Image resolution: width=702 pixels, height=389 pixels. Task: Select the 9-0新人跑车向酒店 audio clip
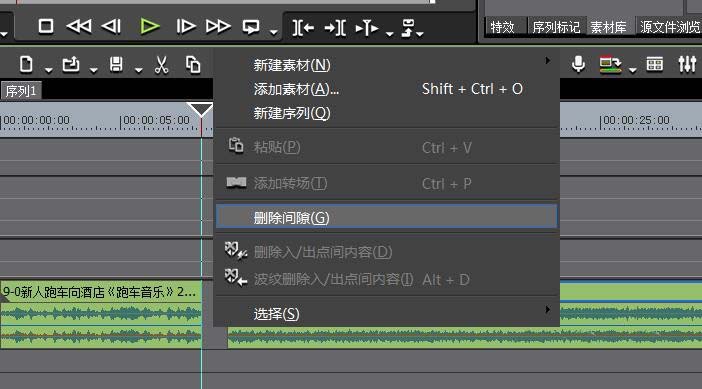(x=101, y=314)
